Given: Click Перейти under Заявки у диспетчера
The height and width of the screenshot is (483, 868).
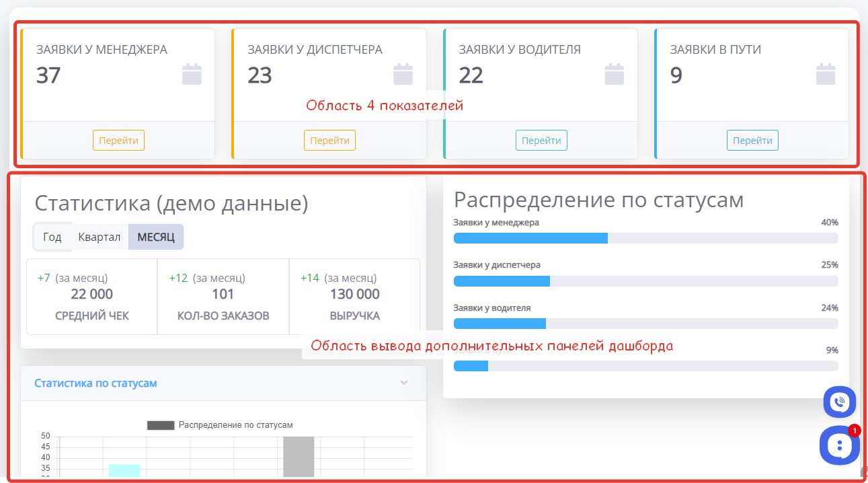Looking at the screenshot, I should click(329, 141).
